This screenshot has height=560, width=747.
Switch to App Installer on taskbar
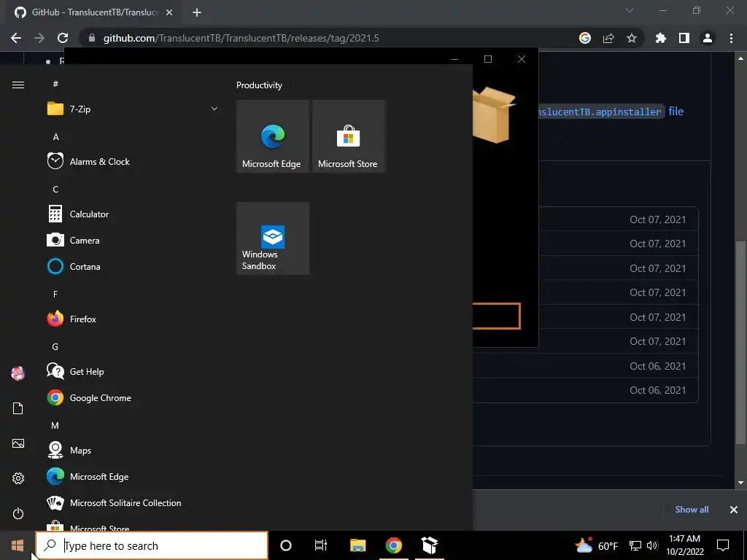[x=430, y=545]
